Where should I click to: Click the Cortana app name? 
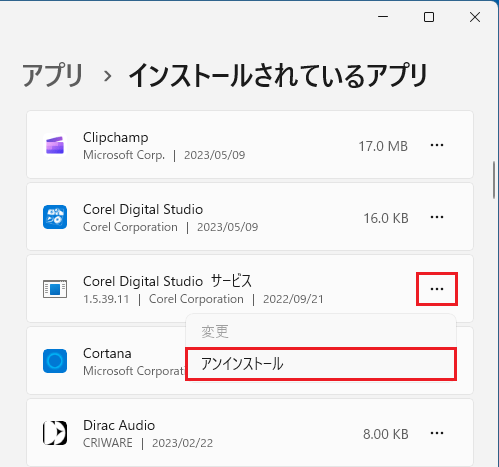[x=107, y=353]
